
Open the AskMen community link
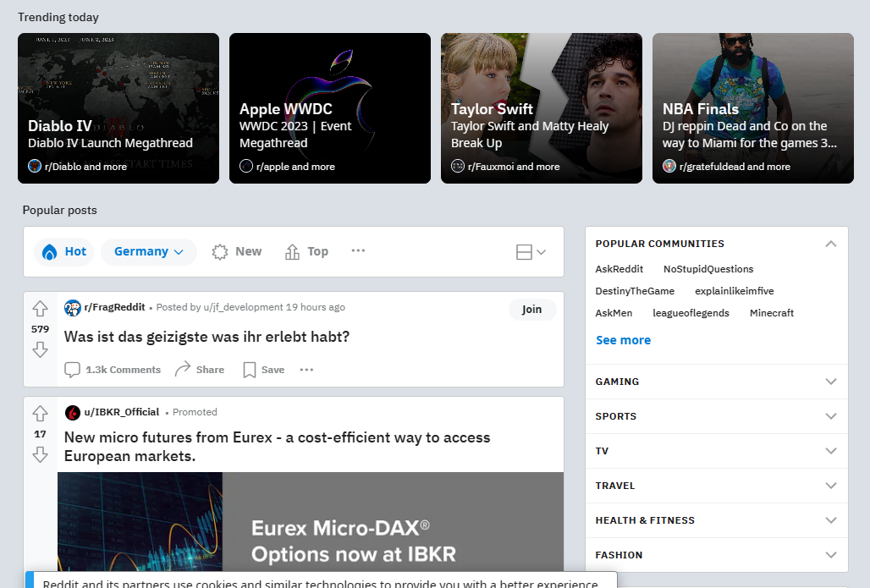pos(614,313)
